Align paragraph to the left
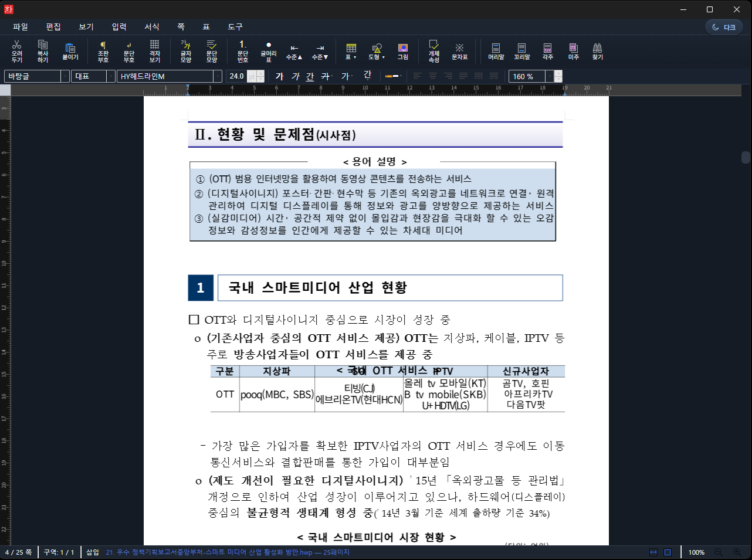752x560 pixels. (418, 76)
